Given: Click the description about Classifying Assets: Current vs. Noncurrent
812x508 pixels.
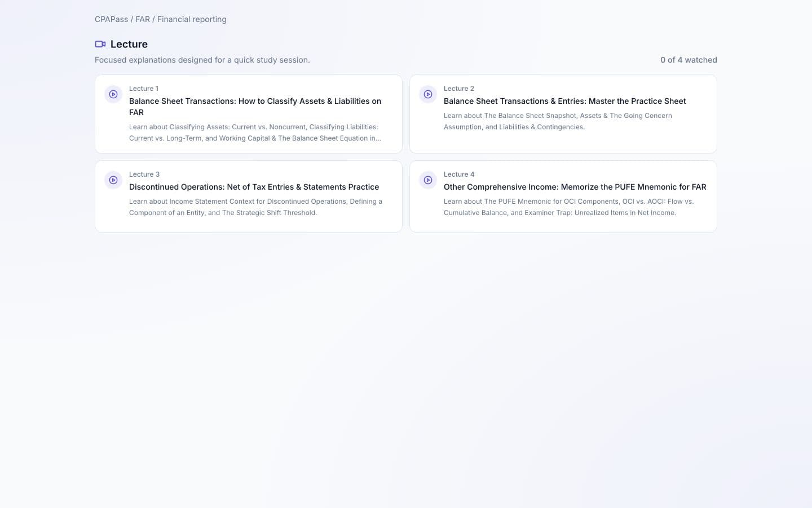Looking at the screenshot, I should (x=255, y=133).
